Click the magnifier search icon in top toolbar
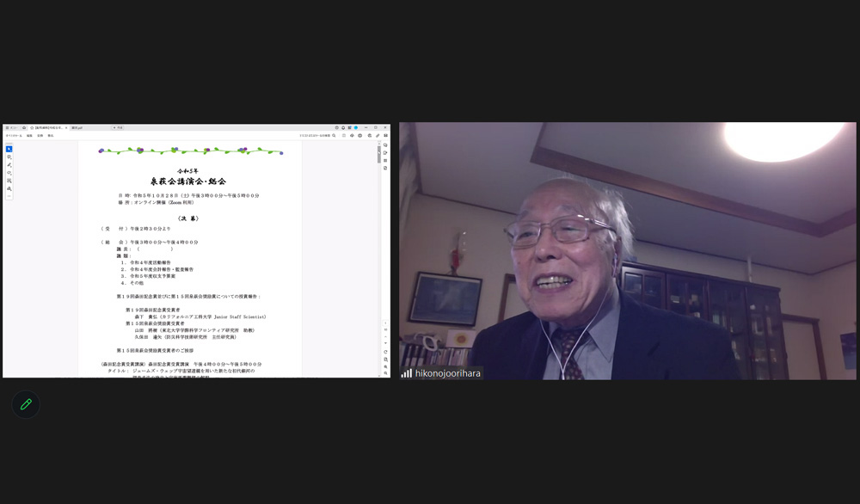 tap(334, 135)
